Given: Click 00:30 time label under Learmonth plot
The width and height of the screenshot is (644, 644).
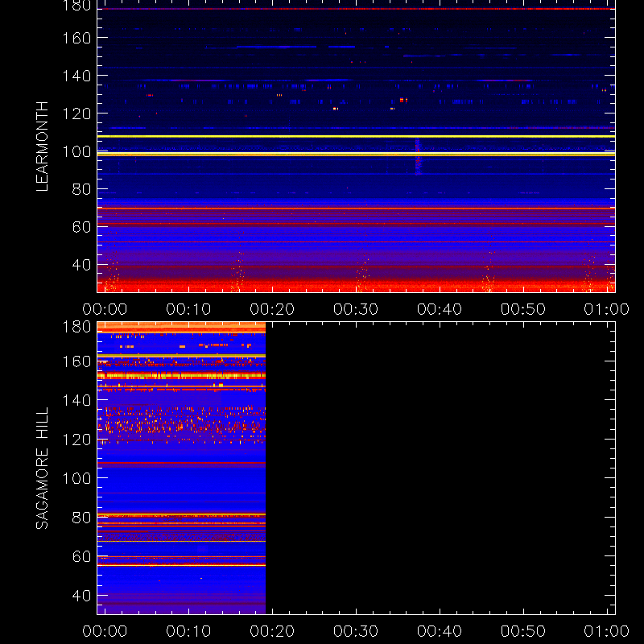Looking at the screenshot, I should (x=356, y=309).
